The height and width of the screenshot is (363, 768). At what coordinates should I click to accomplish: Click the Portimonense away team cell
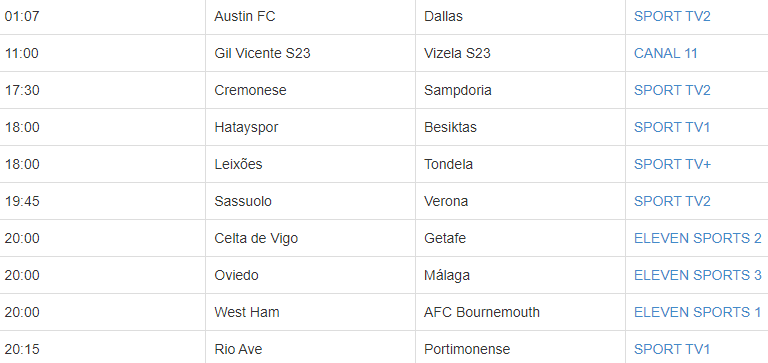point(520,347)
